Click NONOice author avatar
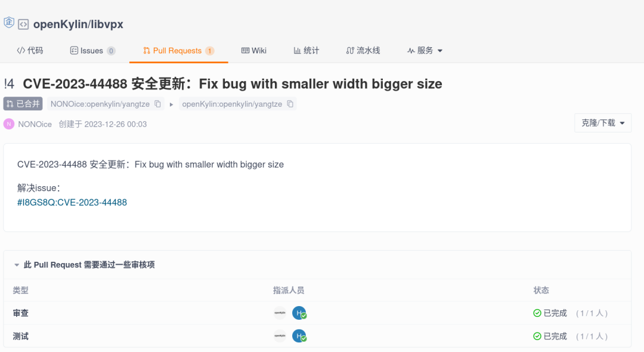 click(9, 124)
